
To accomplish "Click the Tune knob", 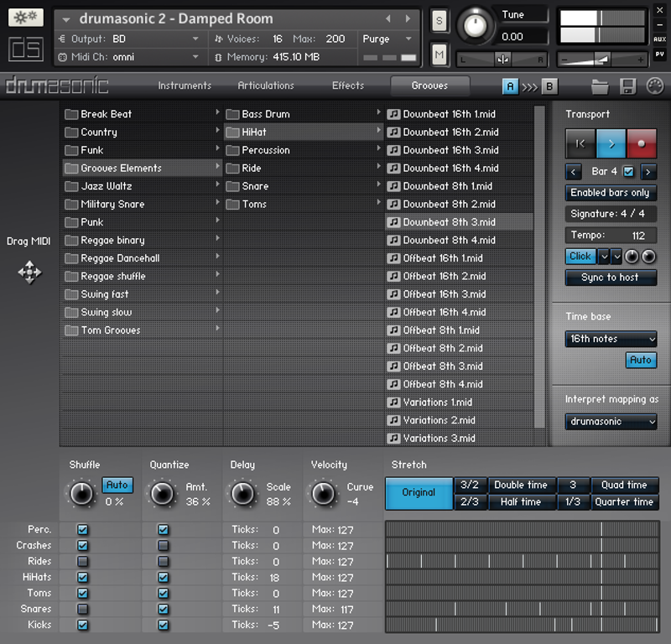I will click(x=475, y=26).
